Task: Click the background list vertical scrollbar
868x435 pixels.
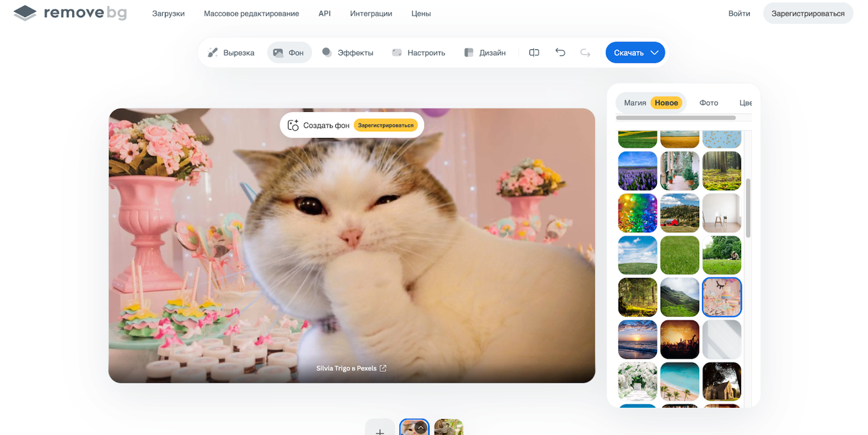Action: [748, 208]
